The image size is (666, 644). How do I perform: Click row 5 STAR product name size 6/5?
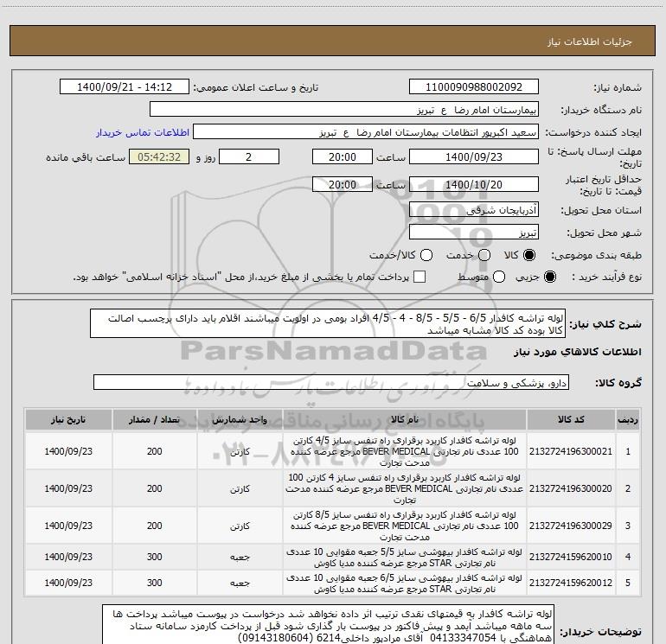pyautogui.click(x=405, y=583)
